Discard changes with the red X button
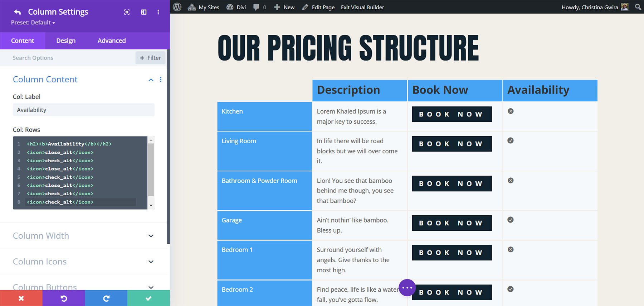The height and width of the screenshot is (306, 644). tap(21, 298)
